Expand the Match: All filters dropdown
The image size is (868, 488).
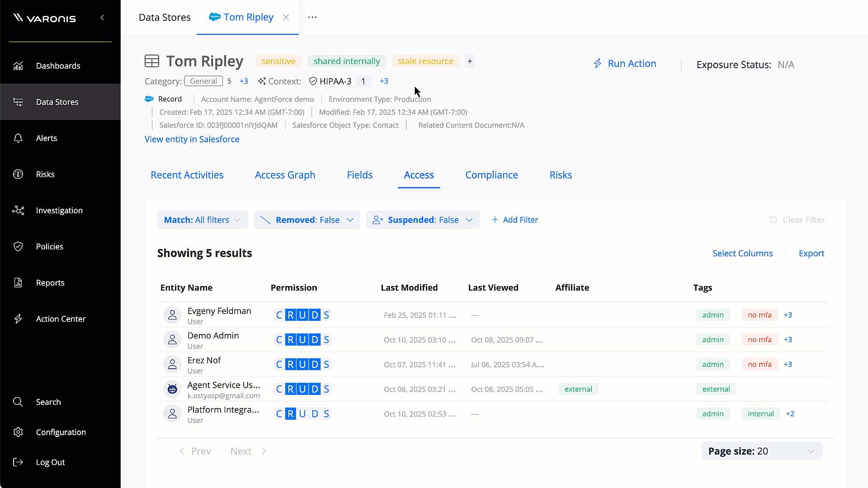click(x=202, y=220)
